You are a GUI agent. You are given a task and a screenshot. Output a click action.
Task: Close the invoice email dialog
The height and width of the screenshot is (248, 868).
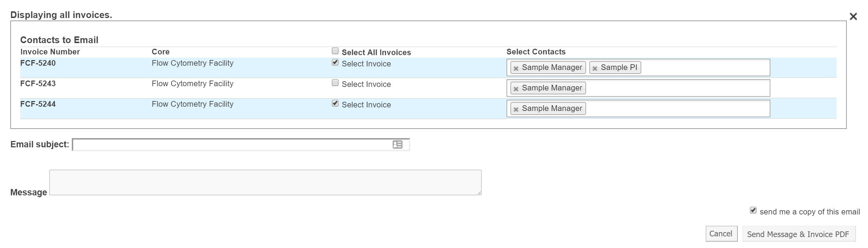pyautogui.click(x=853, y=17)
